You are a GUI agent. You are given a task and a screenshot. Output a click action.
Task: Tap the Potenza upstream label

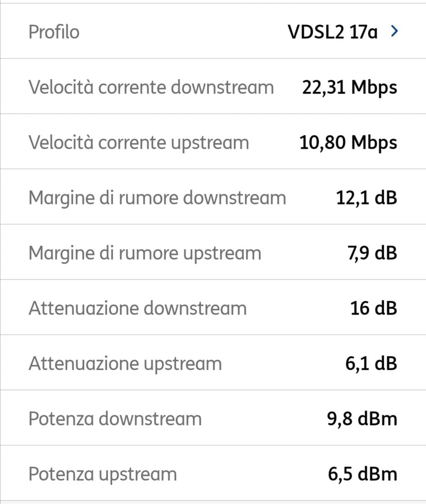click(x=102, y=474)
